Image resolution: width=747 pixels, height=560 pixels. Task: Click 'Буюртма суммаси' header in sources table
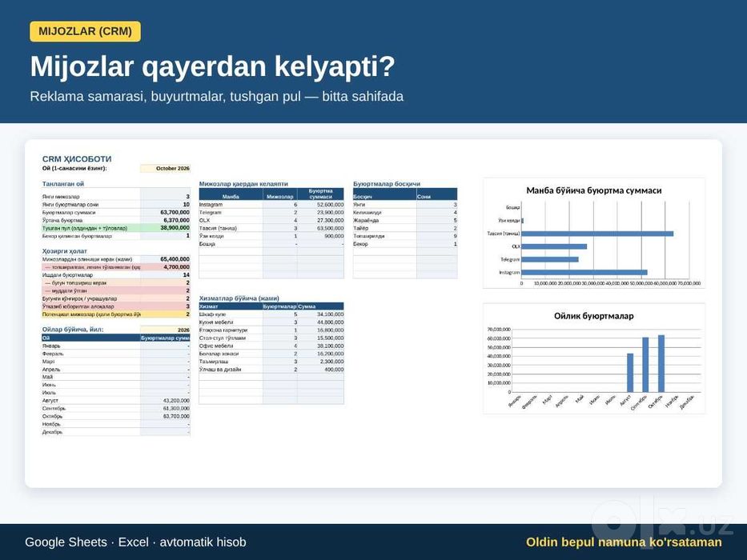(320, 194)
